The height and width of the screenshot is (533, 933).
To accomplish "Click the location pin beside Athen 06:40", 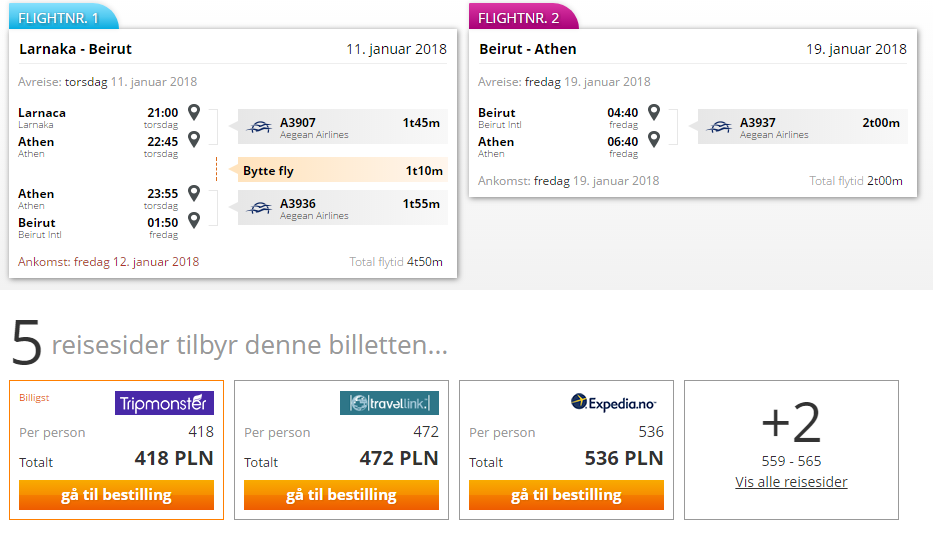I will click(x=654, y=140).
